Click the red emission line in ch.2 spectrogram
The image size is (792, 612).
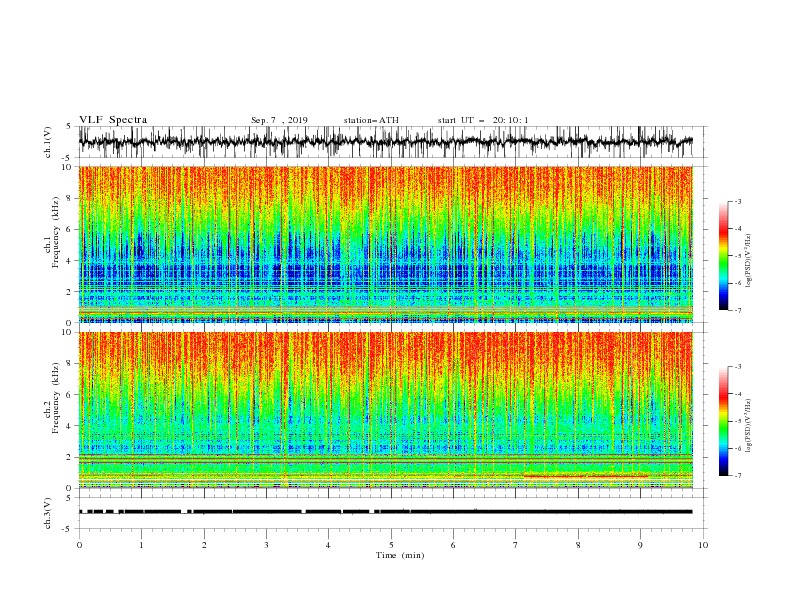tap(585, 476)
